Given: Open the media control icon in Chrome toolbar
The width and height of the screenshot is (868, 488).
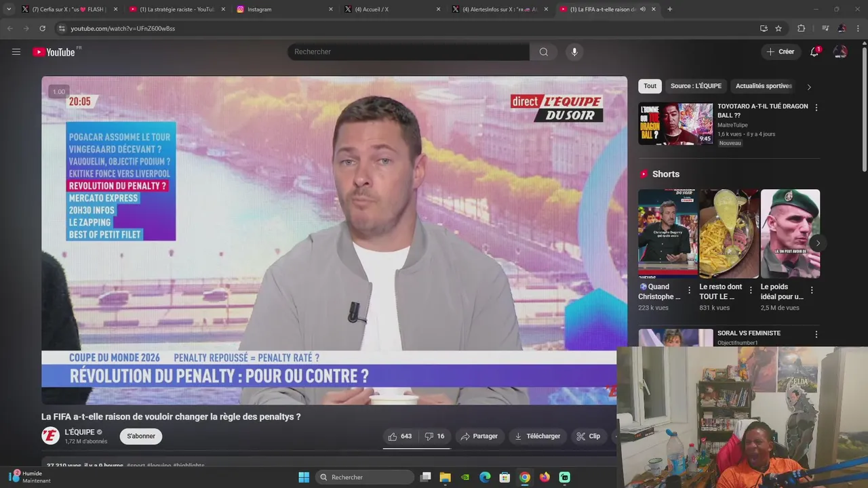Looking at the screenshot, I should click(825, 28).
